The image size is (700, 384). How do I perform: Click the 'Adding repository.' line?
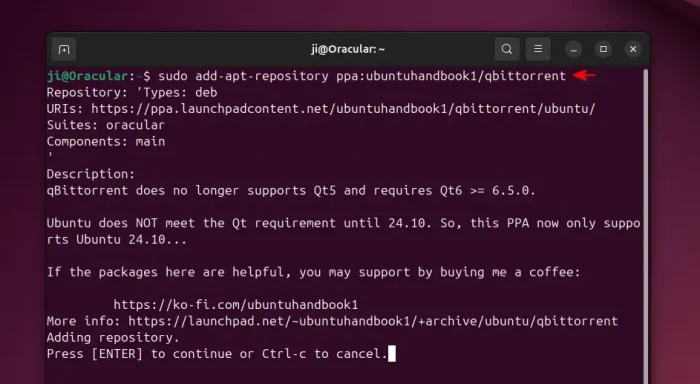tap(113, 338)
